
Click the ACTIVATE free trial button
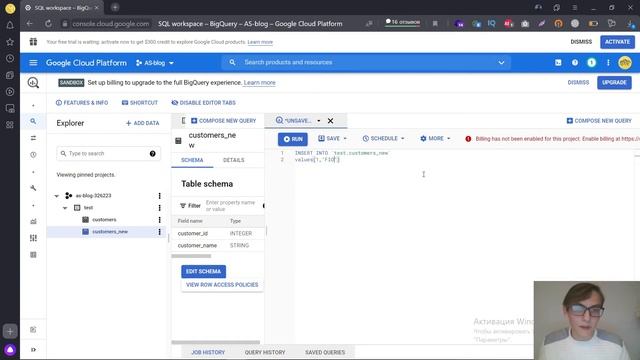[617, 42]
